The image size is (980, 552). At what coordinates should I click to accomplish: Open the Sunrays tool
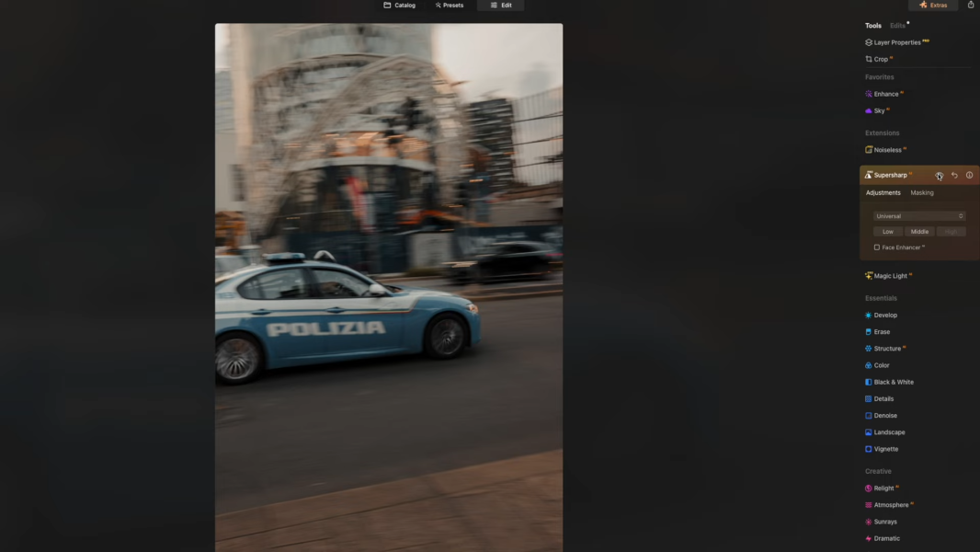pos(882,522)
